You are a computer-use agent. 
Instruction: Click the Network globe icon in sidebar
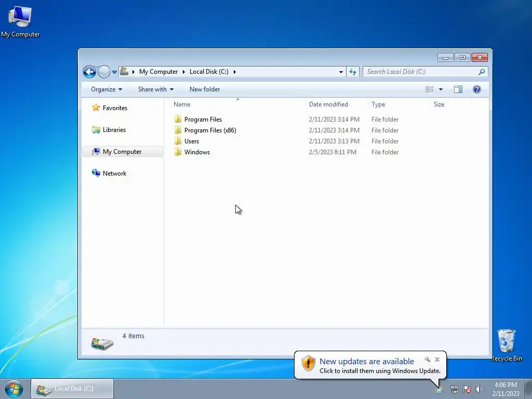coord(96,173)
